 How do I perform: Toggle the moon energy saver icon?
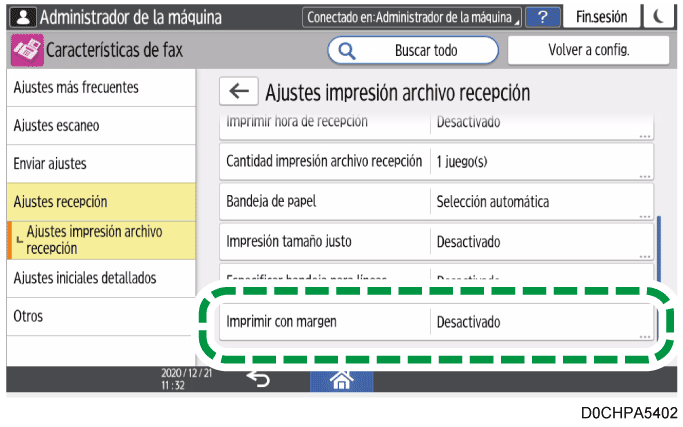pyautogui.click(x=659, y=17)
